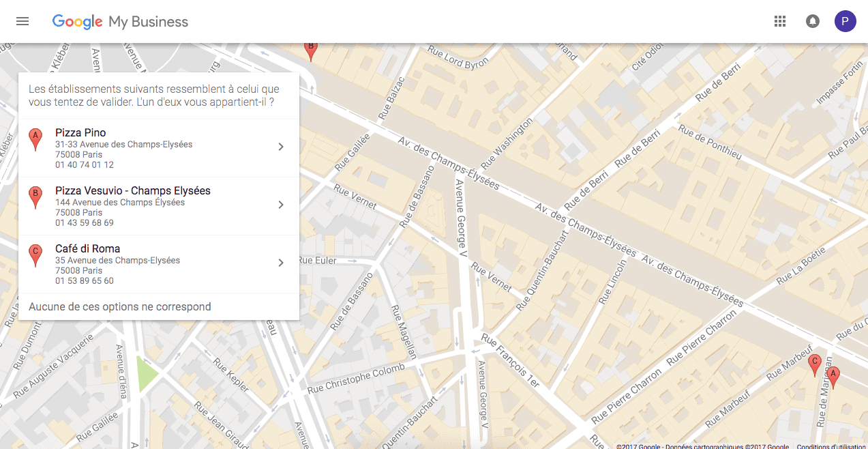868x449 pixels.
Task: Click the Rue Kepler map label
Action: (x=232, y=377)
